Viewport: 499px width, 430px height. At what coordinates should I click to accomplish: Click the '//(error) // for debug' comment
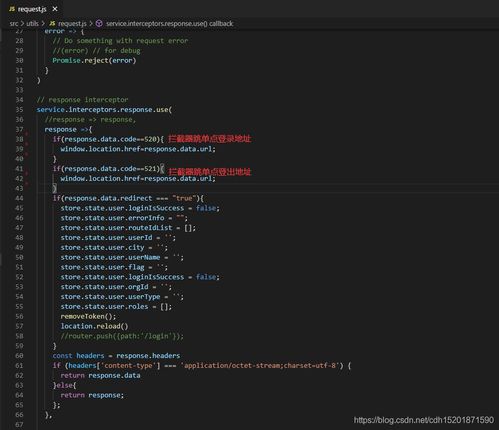pyautogui.click(x=96, y=51)
